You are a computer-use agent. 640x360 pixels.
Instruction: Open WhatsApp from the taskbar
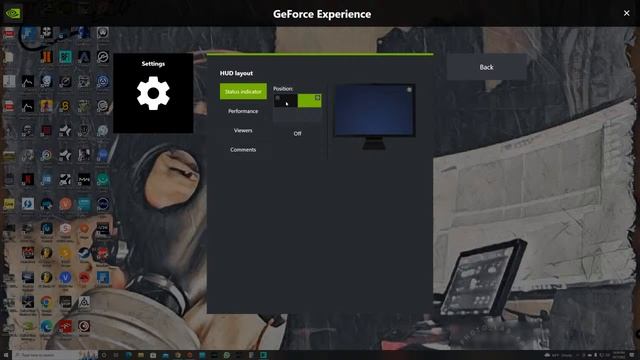click(227, 355)
